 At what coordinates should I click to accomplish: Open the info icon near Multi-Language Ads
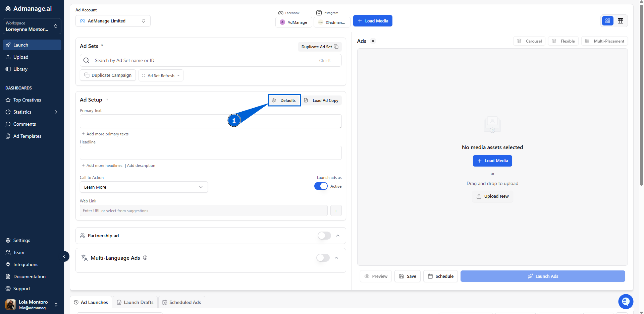(x=145, y=258)
